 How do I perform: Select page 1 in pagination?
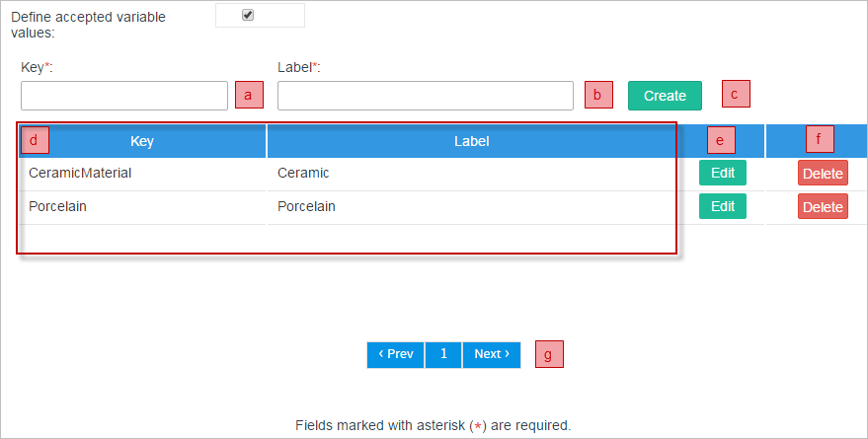point(443,354)
